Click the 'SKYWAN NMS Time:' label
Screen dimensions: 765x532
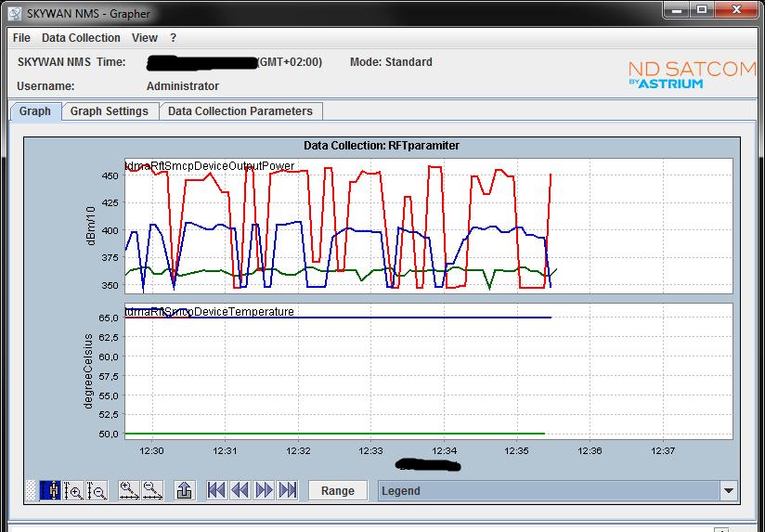coord(71,62)
